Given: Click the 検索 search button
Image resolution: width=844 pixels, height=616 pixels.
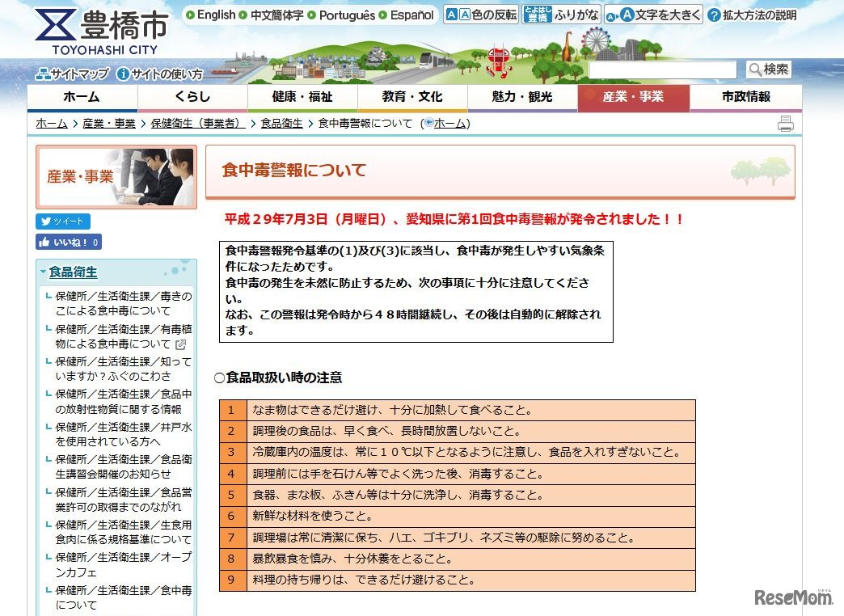Looking at the screenshot, I should [x=768, y=70].
